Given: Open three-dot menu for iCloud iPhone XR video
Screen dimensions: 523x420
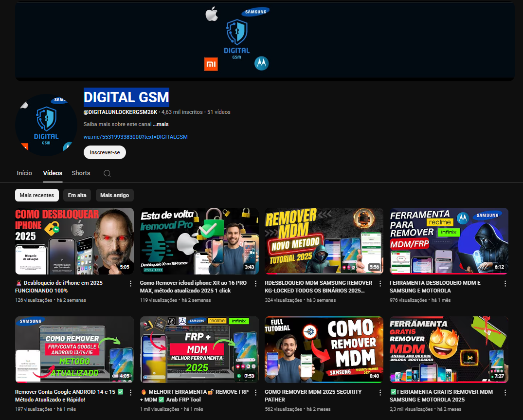Looking at the screenshot, I should [255, 283].
